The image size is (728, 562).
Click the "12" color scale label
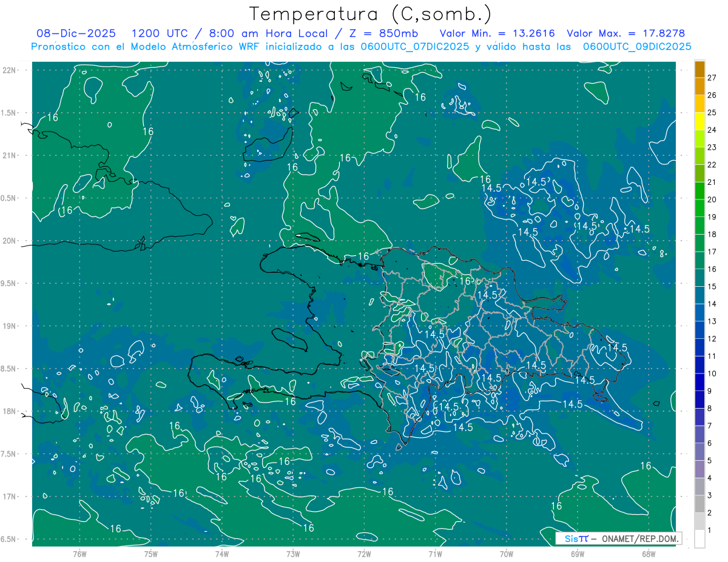coord(712,339)
